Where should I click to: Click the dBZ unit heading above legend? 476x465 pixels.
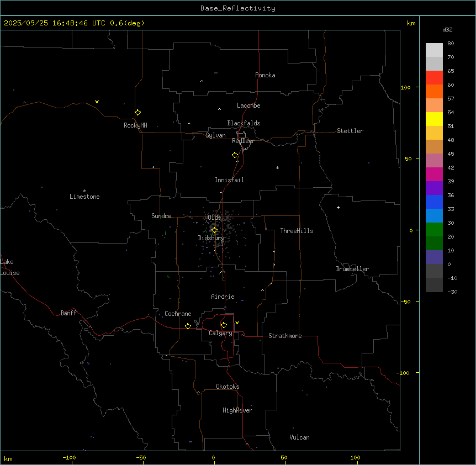click(448, 29)
